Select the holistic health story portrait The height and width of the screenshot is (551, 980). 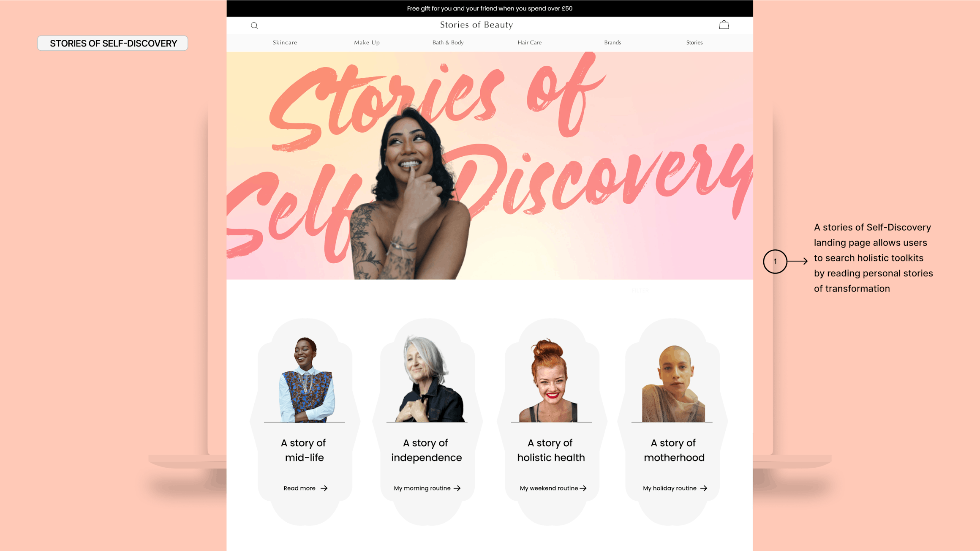(551, 379)
